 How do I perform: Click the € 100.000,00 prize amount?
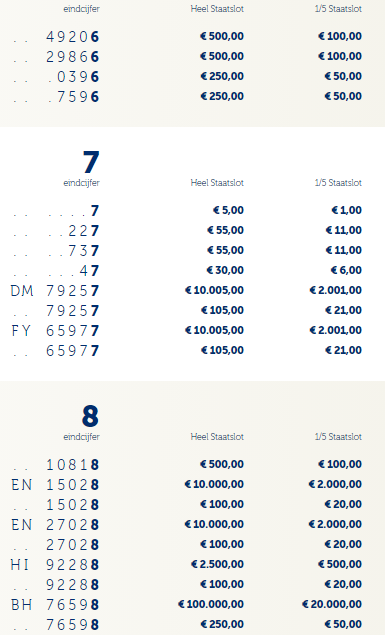click(x=211, y=604)
